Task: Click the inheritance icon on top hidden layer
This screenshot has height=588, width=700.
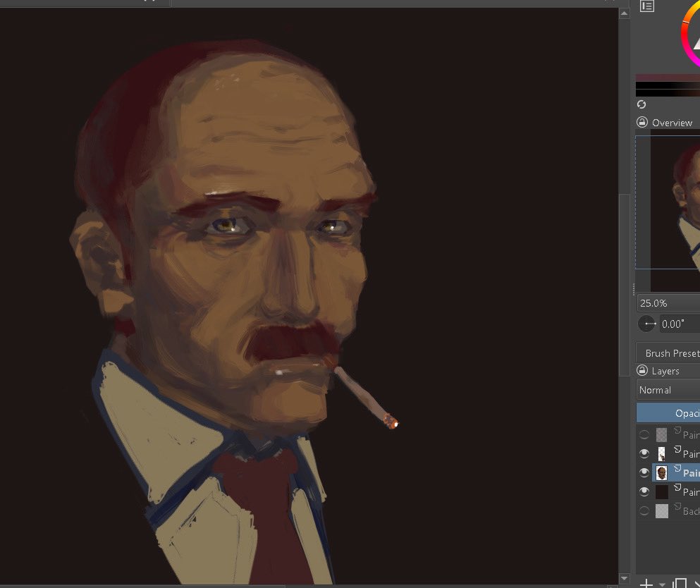Action: pos(677,430)
